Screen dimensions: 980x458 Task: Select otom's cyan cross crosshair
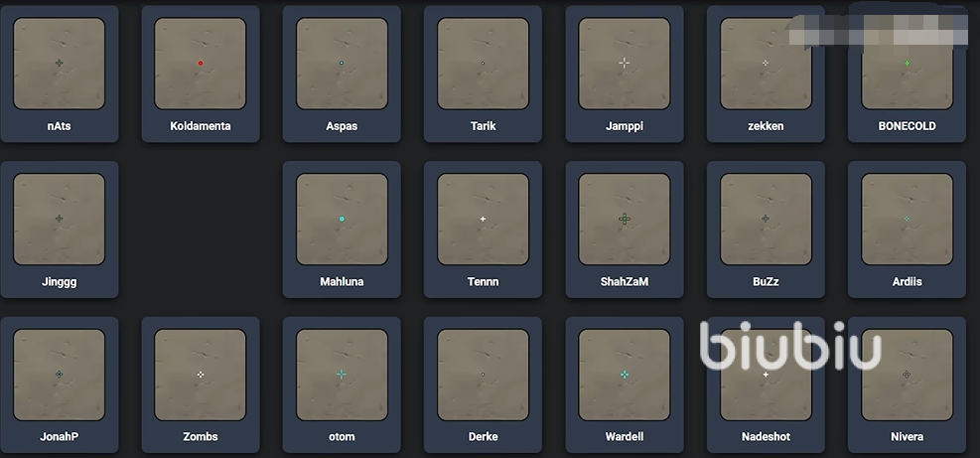(x=342, y=375)
